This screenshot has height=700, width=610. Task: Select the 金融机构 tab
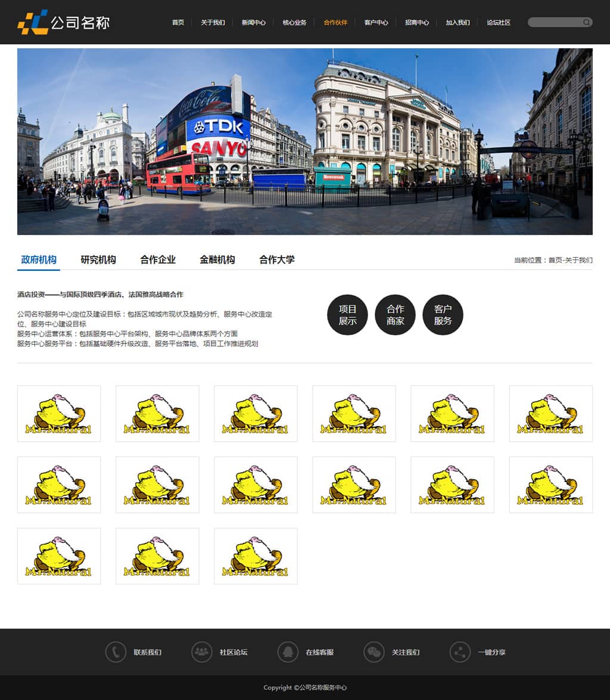click(217, 260)
